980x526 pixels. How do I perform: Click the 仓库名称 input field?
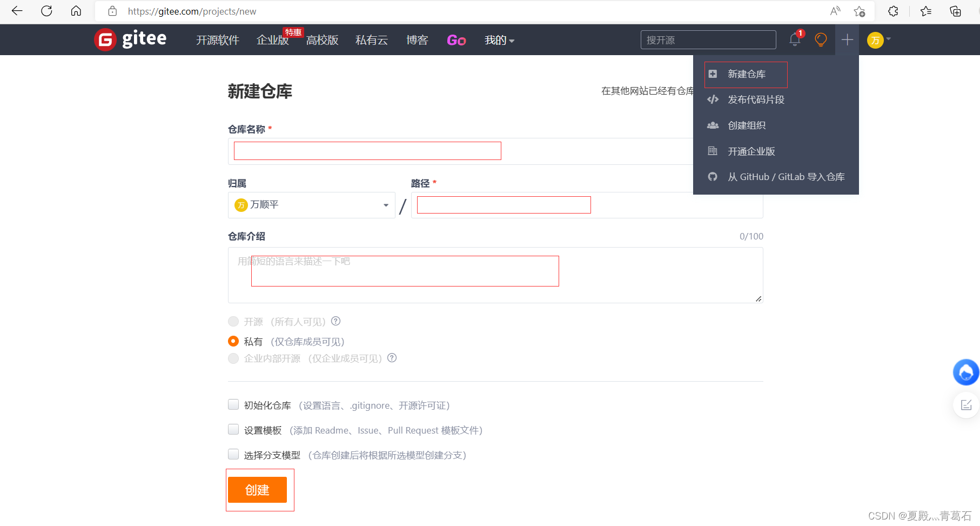[x=460, y=151]
